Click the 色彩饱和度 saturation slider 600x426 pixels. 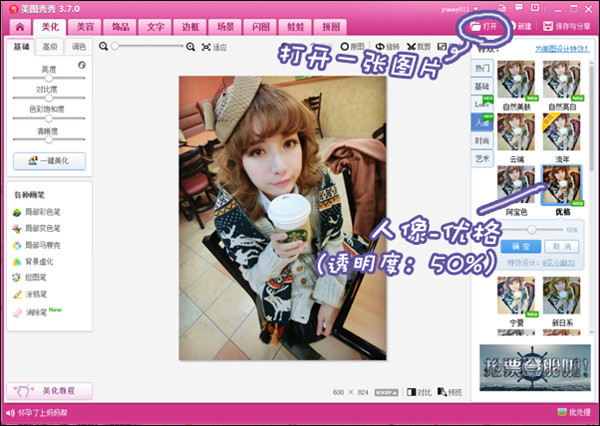coord(49,118)
